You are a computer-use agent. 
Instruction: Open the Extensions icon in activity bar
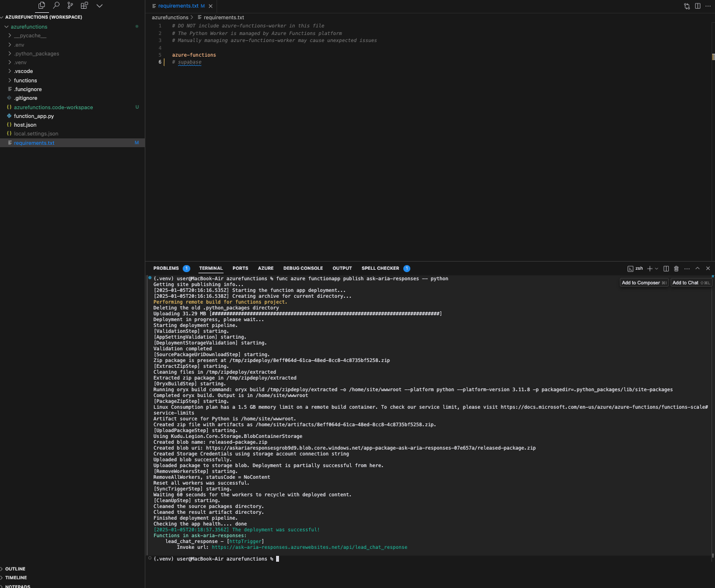[x=84, y=5]
